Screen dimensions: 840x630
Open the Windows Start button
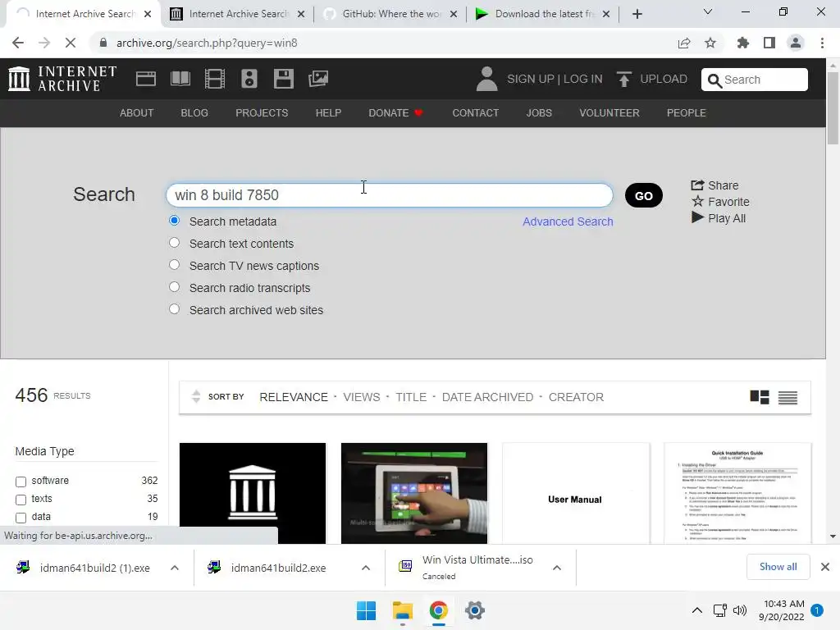click(x=367, y=610)
